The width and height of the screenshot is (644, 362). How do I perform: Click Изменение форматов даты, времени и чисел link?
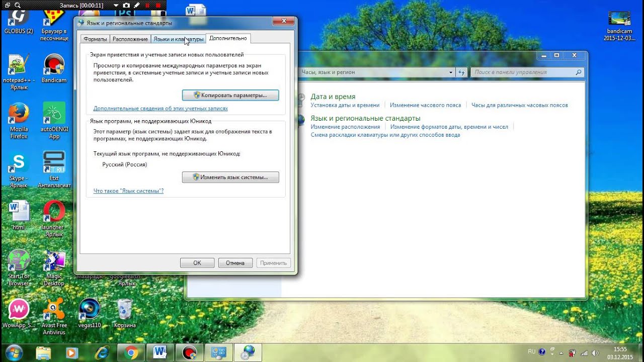tap(449, 127)
